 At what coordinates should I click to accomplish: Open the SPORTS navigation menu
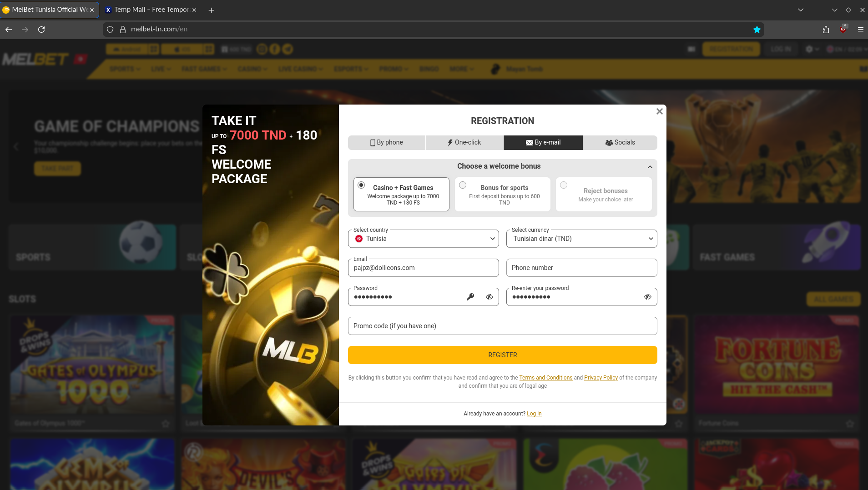point(125,69)
